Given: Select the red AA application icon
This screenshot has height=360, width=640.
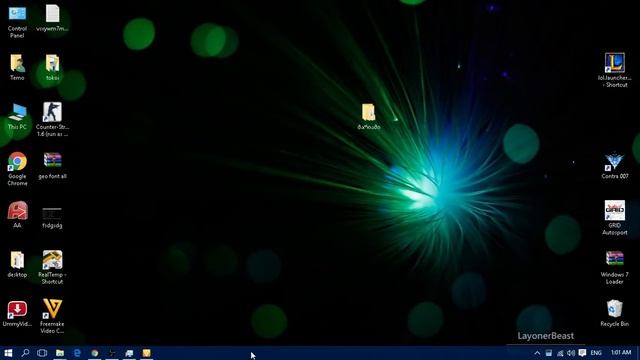Looking at the screenshot, I should [x=17, y=211].
